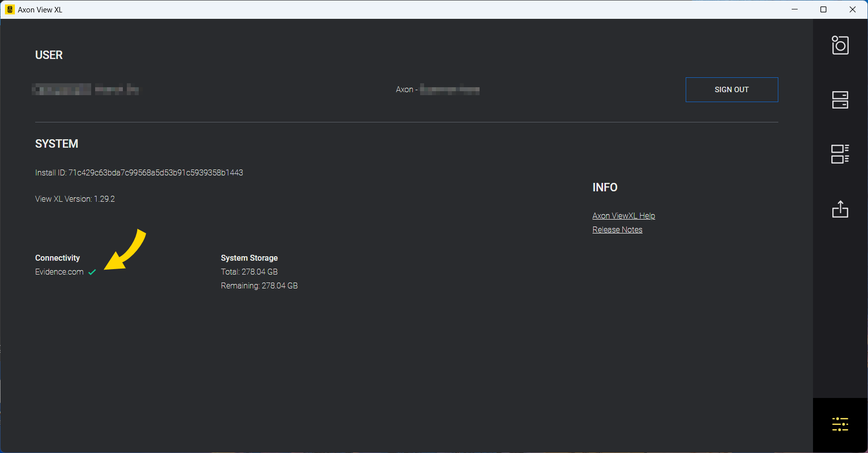Close the Axon View XL window
The width and height of the screenshot is (868, 453).
tap(852, 9)
